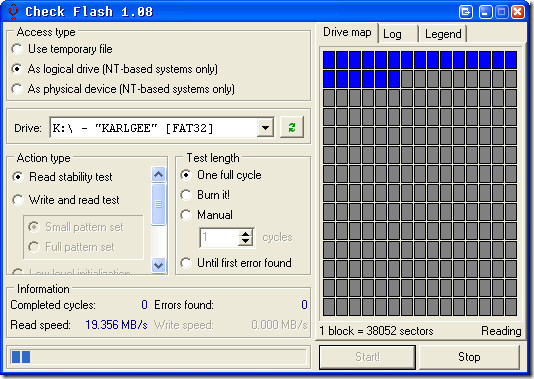Click the '1 block = 38052 sectors' text

(x=376, y=331)
